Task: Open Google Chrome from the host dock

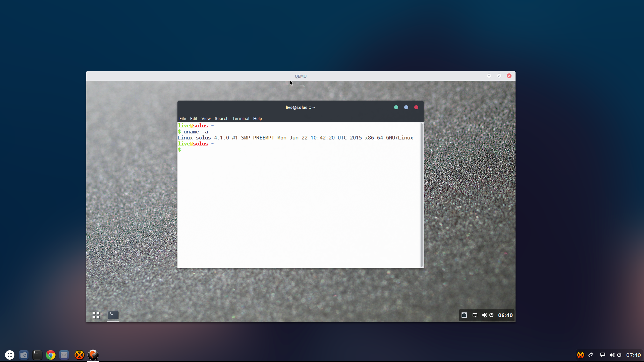Action: 51,355
